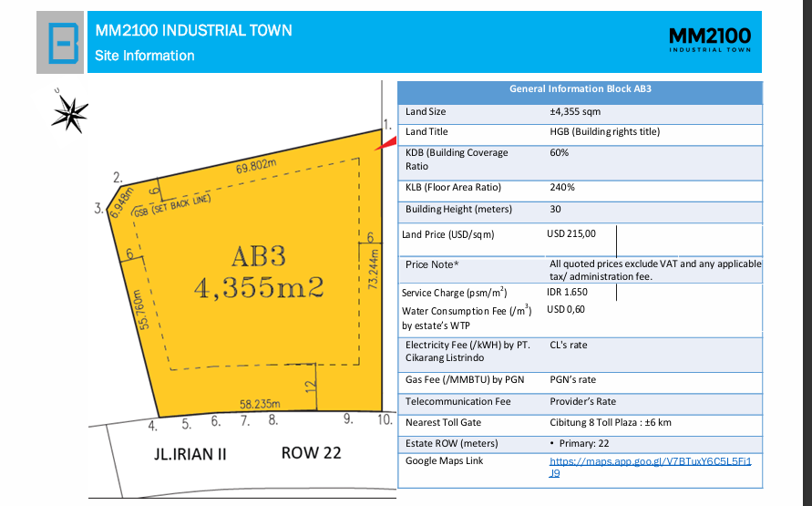Screen dimensions: 812x506
Task: Select the 'PGN's rate' gas fee value
Action: 572,379
